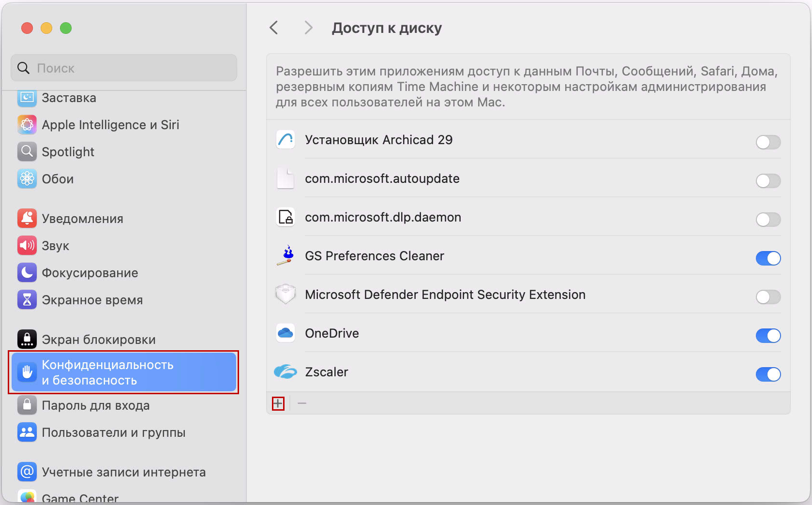This screenshot has width=812, height=505.
Task: Open Spotlight settings via magnifier icon
Action: 27,151
